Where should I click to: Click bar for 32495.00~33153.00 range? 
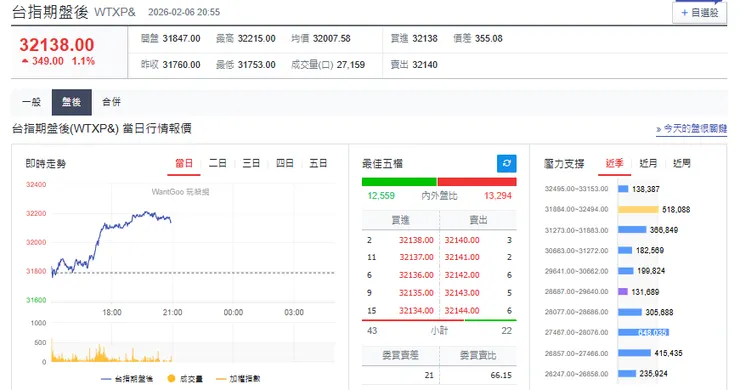pyautogui.click(x=623, y=189)
